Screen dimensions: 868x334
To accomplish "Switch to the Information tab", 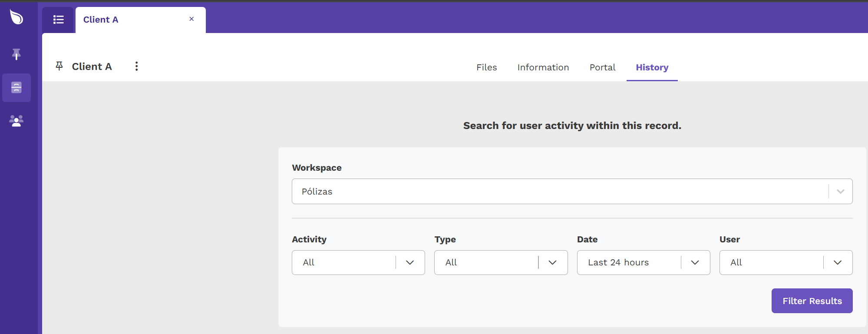I will click(x=543, y=67).
